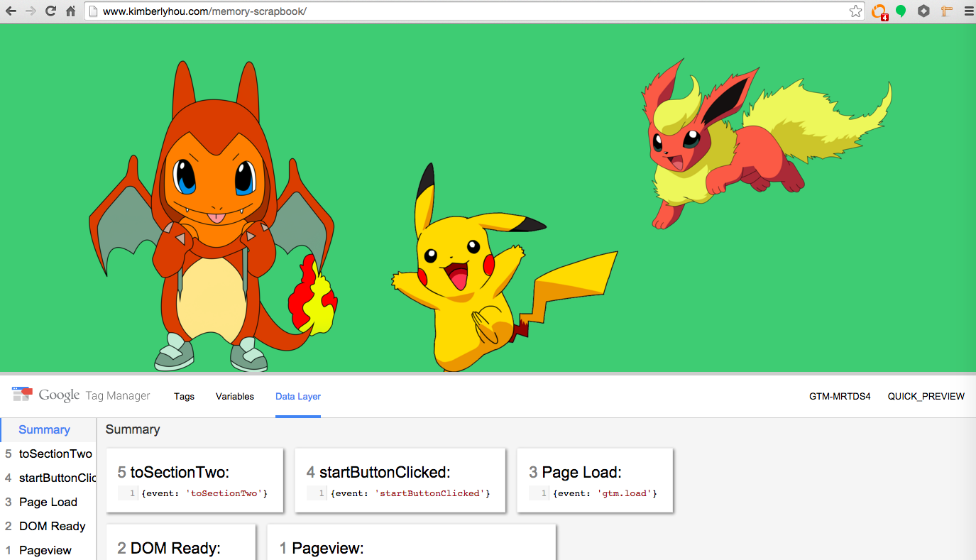The image size is (976, 560).
Task: Select event 5 toSectionTwo in the sidebar
Action: pos(48,454)
